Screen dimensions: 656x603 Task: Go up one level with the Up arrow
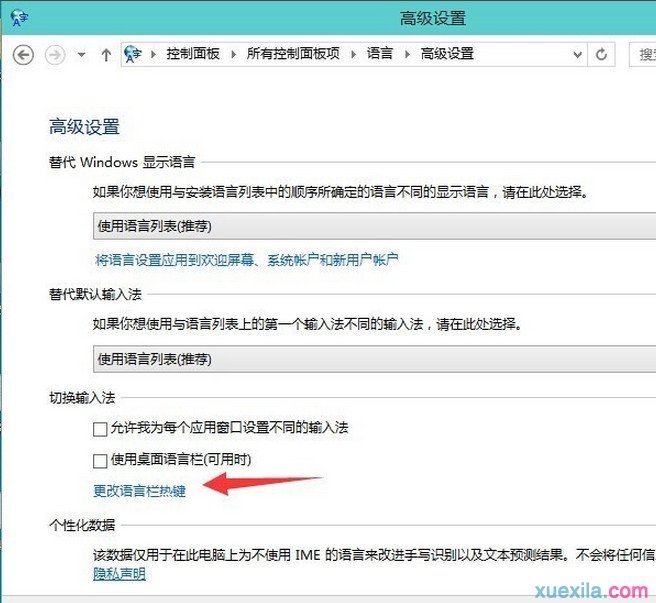click(x=106, y=55)
